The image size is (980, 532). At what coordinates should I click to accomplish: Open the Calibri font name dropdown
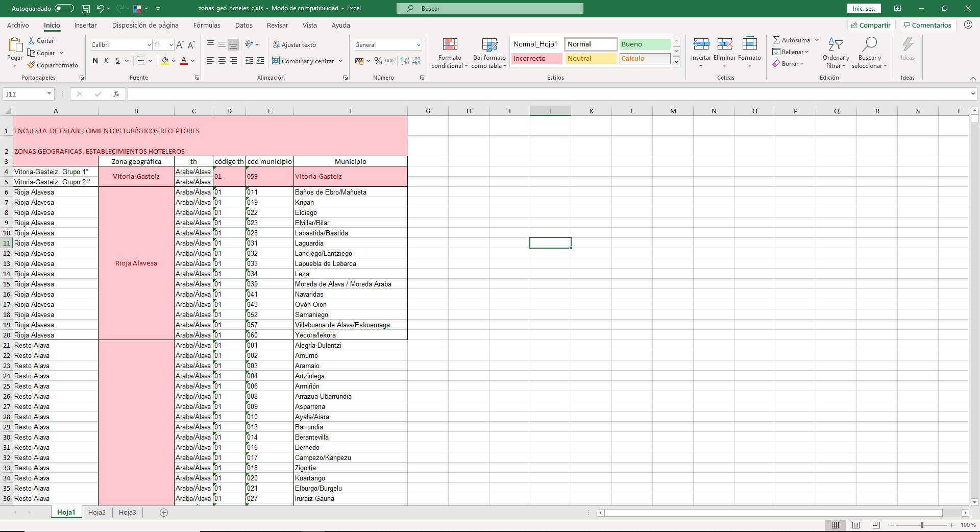tap(149, 45)
